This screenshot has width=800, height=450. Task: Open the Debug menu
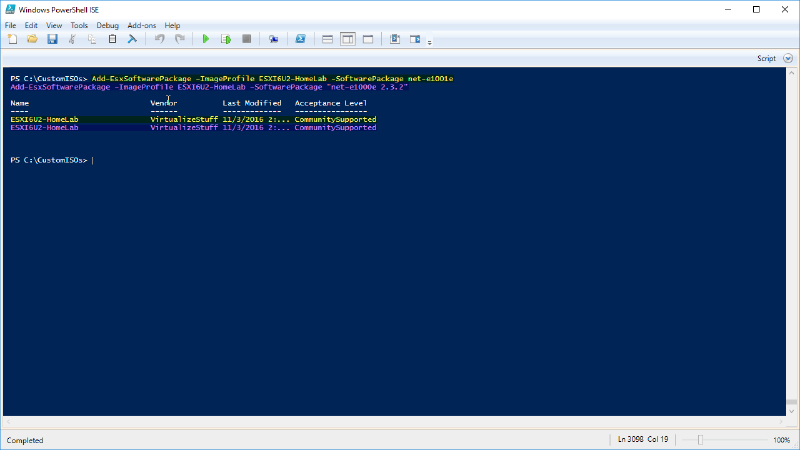[x=107, y=25]
